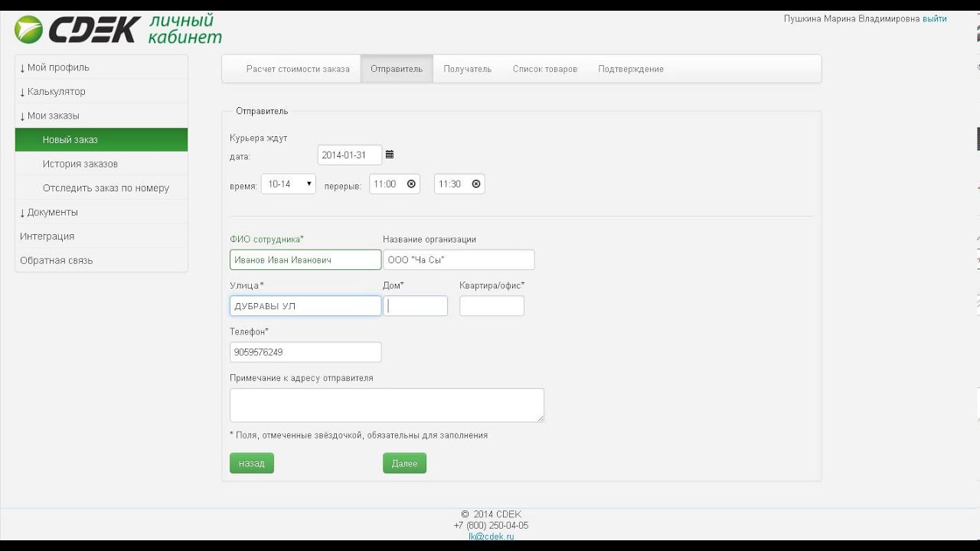The height and width of the screenshot is (551, 980).
Task: Open the время 10-14 dropdown
Action: 289,184
